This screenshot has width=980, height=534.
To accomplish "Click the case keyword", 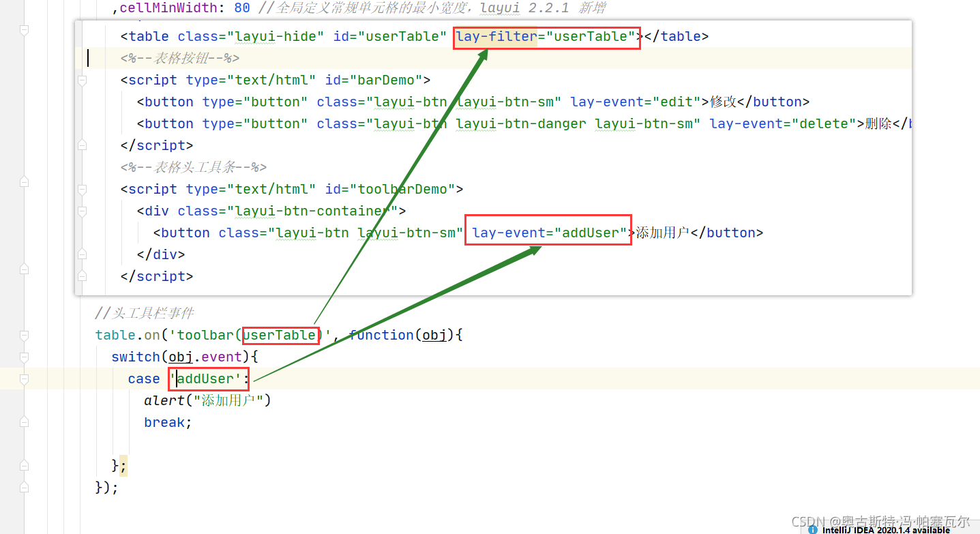I will pos(144,379).
